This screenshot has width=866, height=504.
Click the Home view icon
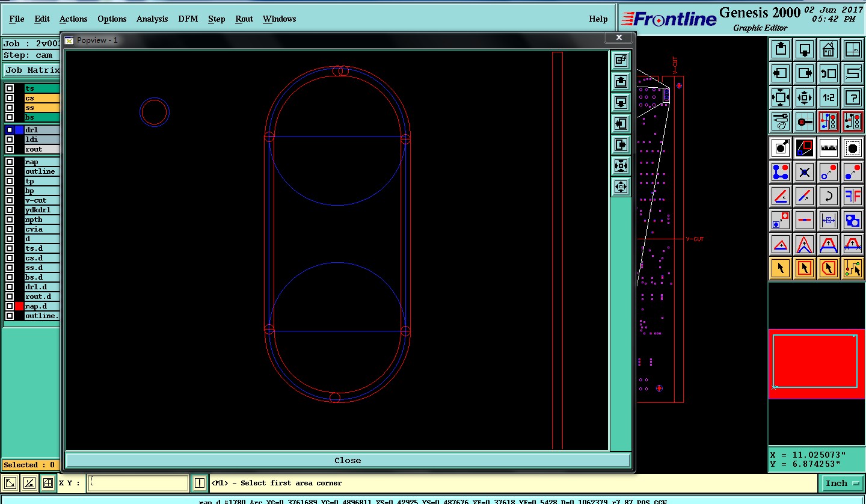pyautogui.click(x=829, y=49)
